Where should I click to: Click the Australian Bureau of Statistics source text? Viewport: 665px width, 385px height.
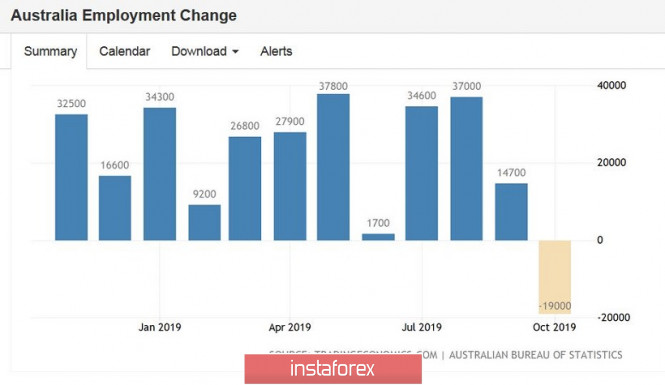[536, 355]
